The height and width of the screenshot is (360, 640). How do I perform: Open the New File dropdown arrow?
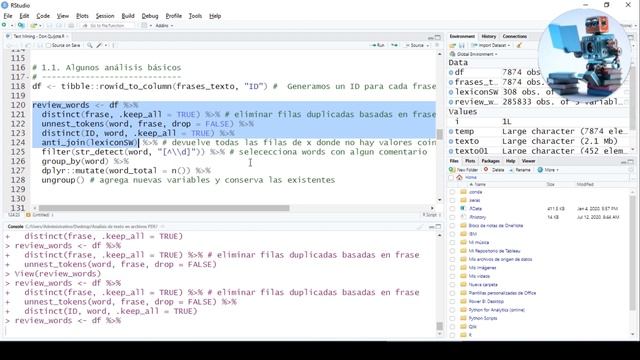pyautogui.click(x=11, y=25)
